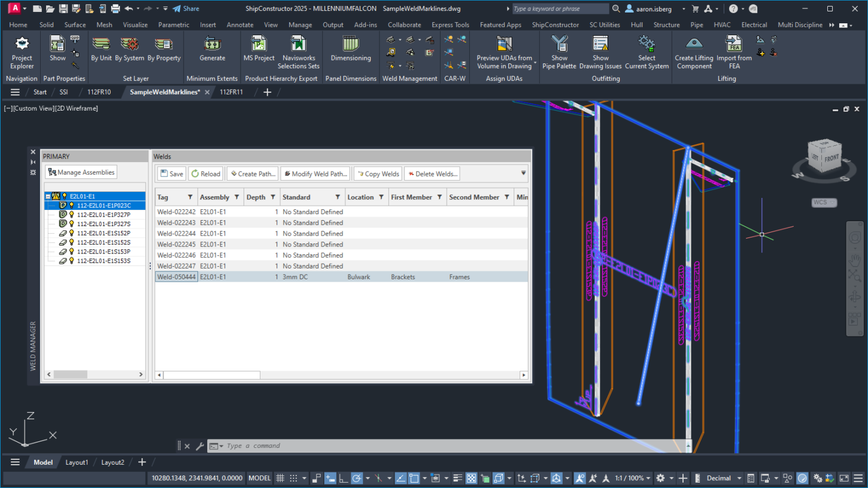Toggle snap to grid in status bar
Viewport: 868px width, 488px height.
294,478
